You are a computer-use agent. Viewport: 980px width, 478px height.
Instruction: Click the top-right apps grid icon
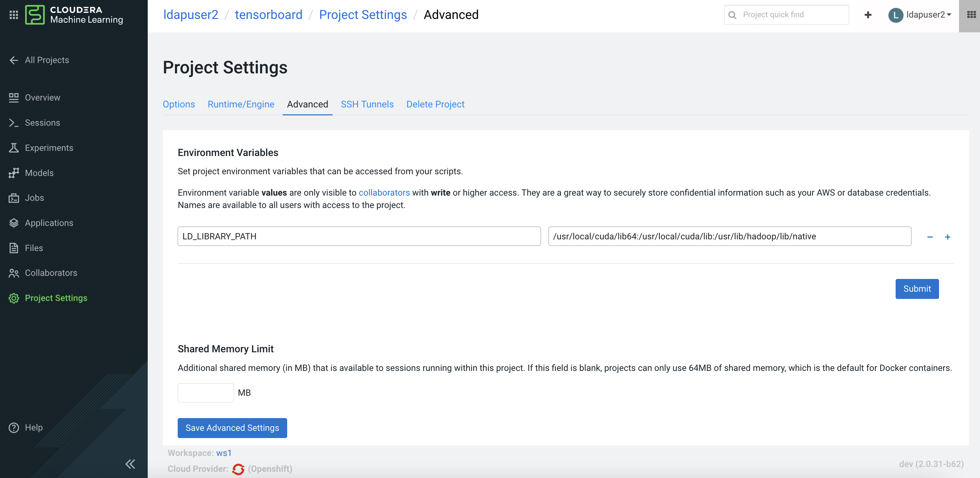971,15
